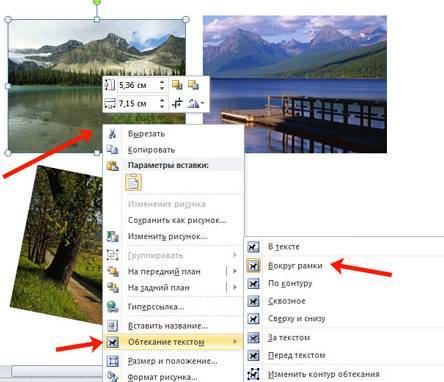Image resolution: width=444 pixels, height=382 pixels.
Task: Expand the 'Группировать' submenu arrow
Action: pyautogui.click(x=235, y=255)
